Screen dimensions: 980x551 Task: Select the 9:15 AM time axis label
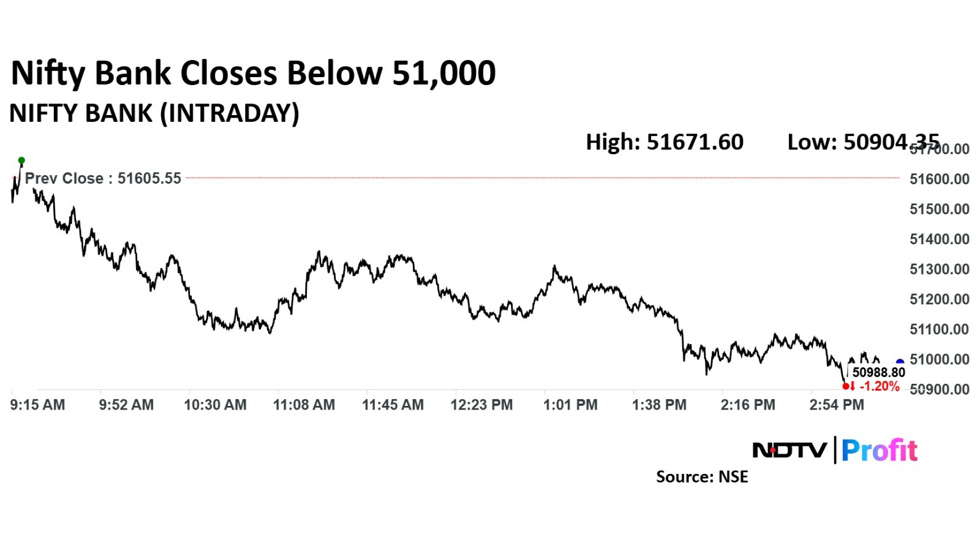[x=37, y=405]
